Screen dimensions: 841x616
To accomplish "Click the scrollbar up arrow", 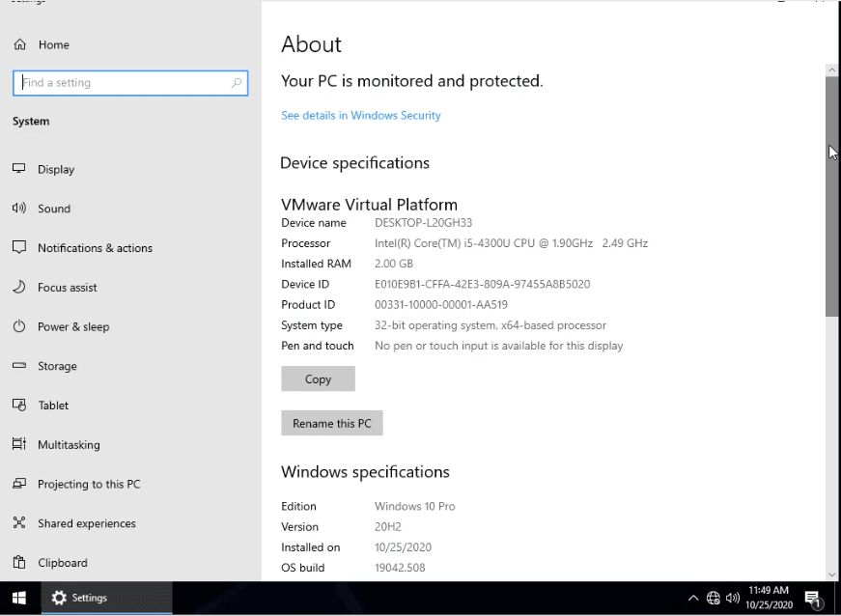I will click(x=832, y=70).
